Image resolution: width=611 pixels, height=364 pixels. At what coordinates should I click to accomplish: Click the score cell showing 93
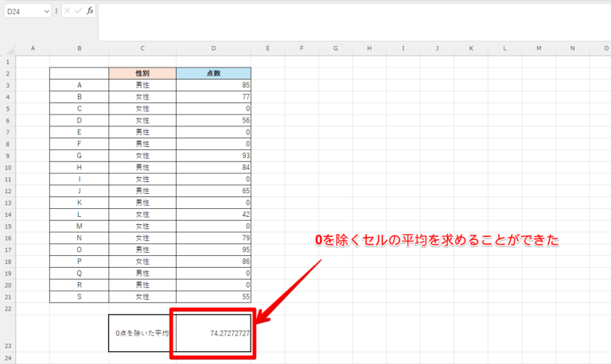(x=213, y=155)
